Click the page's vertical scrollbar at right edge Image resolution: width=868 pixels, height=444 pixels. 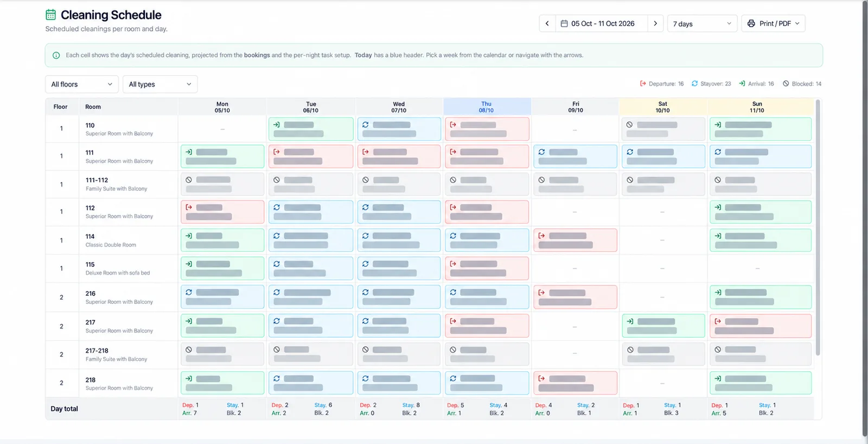coord(865,217)
